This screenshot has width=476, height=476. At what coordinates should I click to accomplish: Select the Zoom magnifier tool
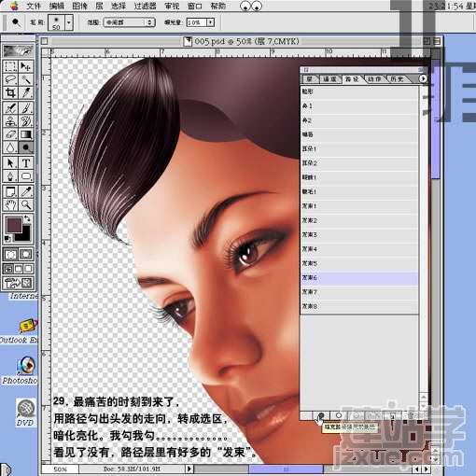tap(26, 204)
